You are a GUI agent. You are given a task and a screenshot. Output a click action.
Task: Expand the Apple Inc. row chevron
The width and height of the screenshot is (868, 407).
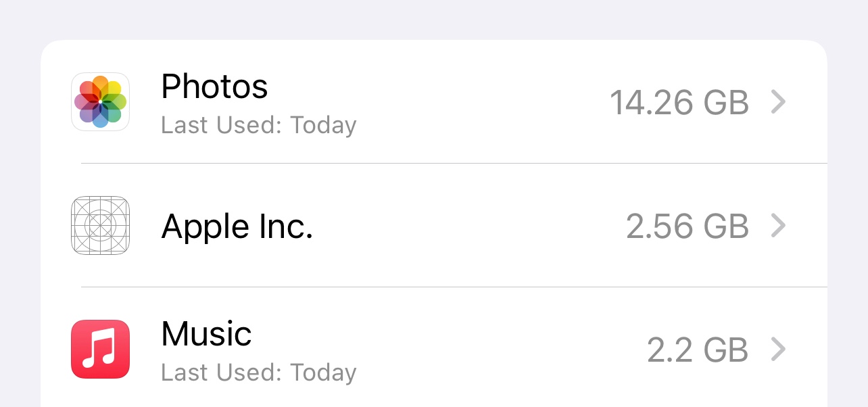pyautogui.click(x=779, y=225)
